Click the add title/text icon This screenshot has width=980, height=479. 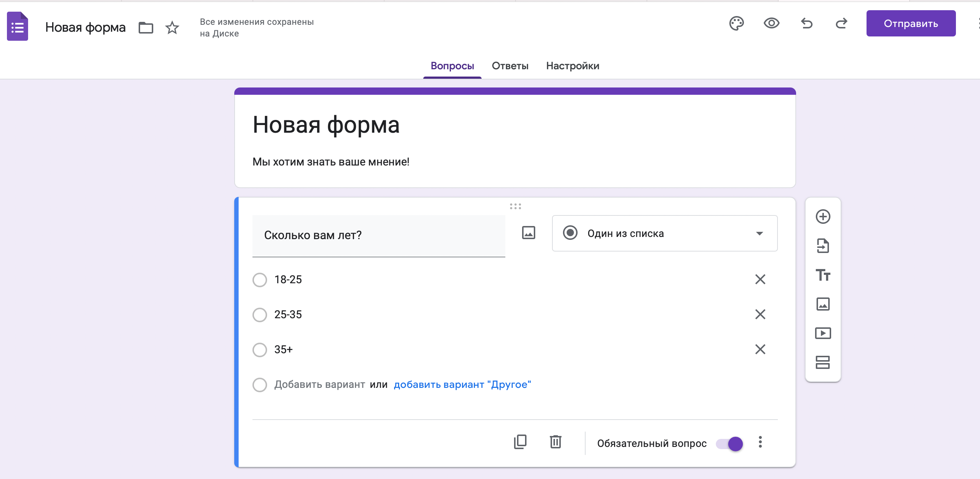click(x=822, y=275)
